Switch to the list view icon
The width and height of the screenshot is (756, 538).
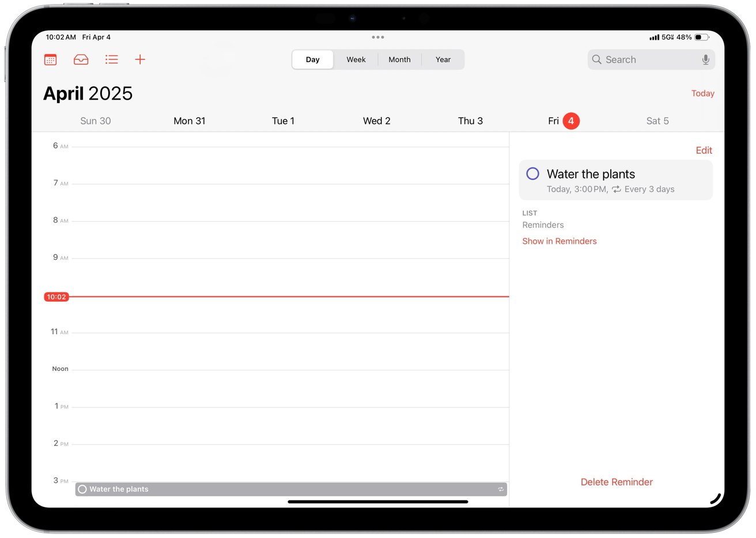(x=112, y=59)
